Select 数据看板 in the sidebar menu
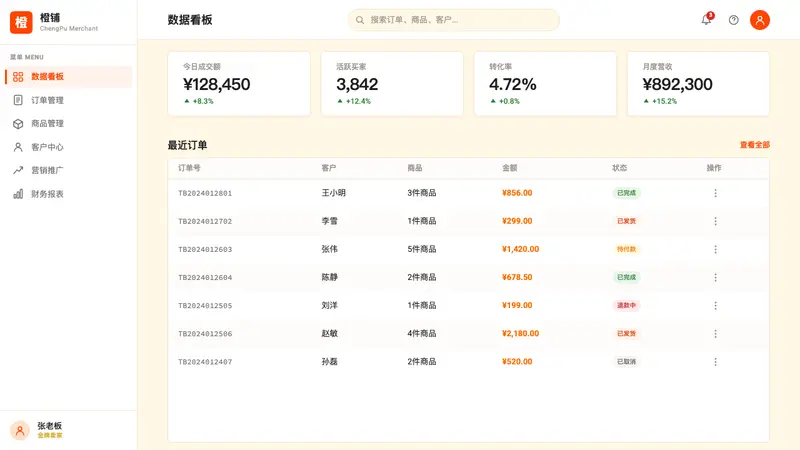The image size is (800, 450). click(x=68, y=77)
